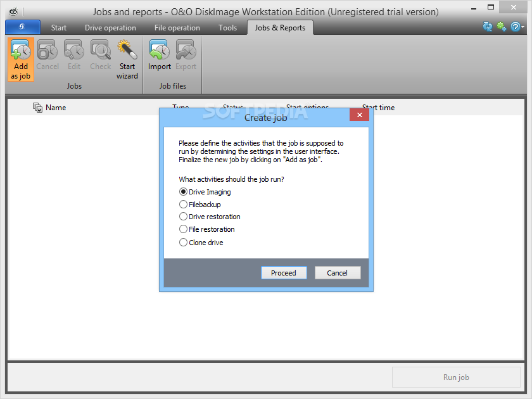532x399 pixels.
Task: Click the Export job files icon
Action: pyautogui.click(x=186, y=54)
